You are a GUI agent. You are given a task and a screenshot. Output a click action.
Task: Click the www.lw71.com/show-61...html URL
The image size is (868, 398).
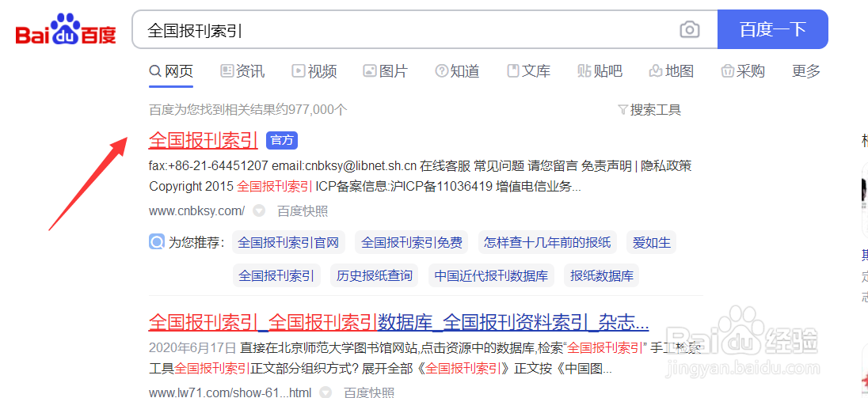tap(230, 392)
